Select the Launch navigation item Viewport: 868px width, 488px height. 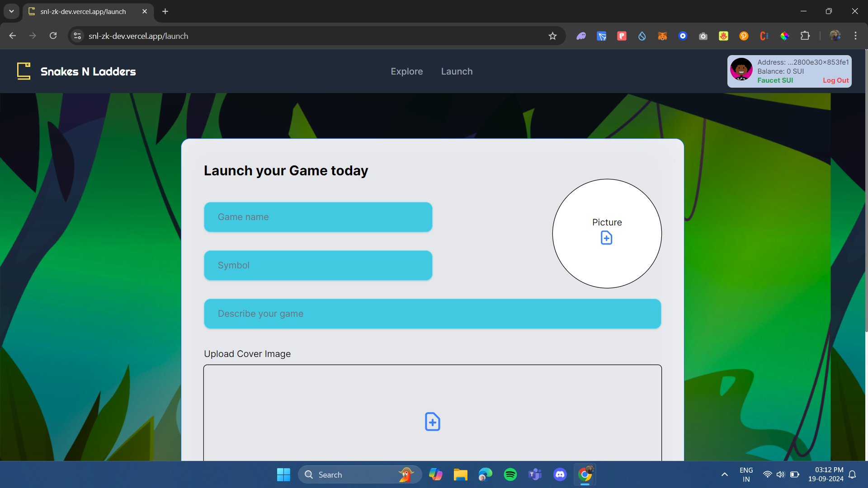pos(457,71)
